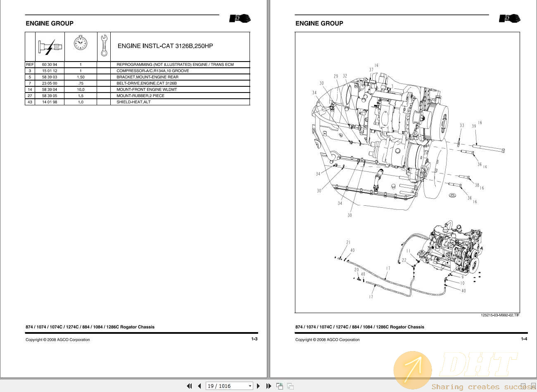Click callout number 32 in the engine diagram
Image resolution: width=537 pixels, height=392 pixels.
coord(345,76)
